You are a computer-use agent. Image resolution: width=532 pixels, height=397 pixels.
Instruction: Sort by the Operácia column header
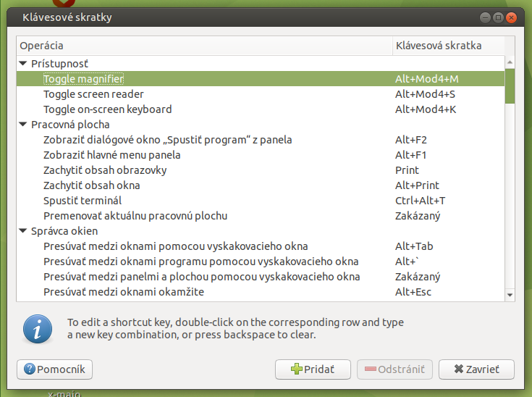(204, 46)
